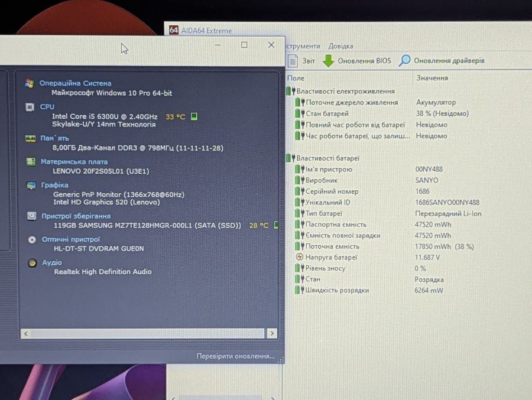Screen dimensions: 532x400
Task: Click battery icon beside Ємність повної зарядки
Action: pos(299,236)
